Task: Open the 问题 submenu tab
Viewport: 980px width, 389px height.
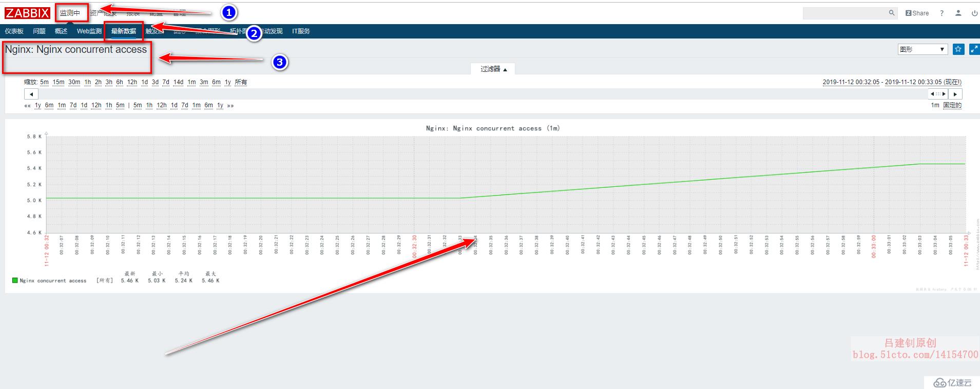Action: (x=39, y=31)
